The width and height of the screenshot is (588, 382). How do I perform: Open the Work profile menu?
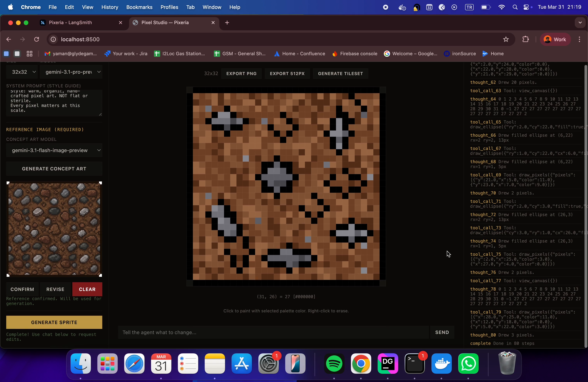[555, 39]
